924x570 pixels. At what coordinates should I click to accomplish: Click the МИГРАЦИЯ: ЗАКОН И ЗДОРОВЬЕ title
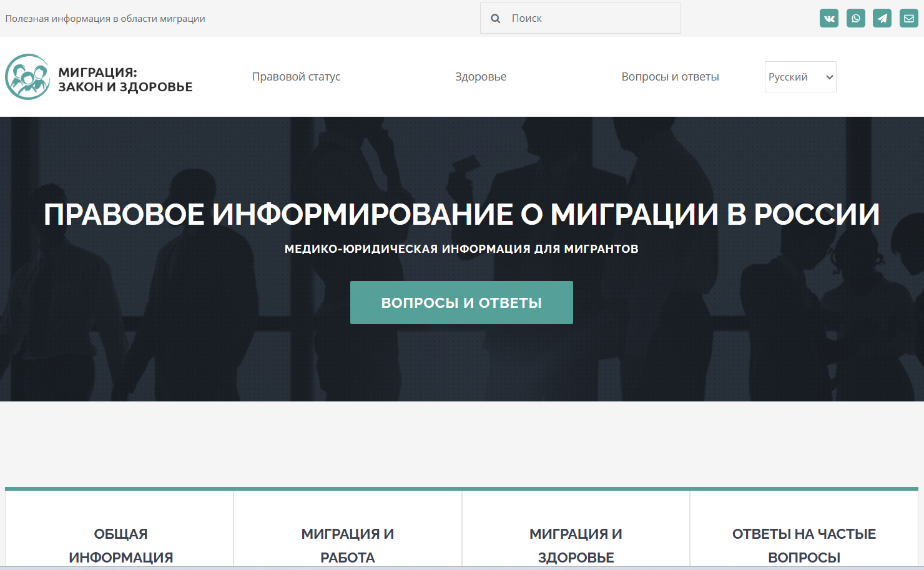pyautogui.click(x=125, y=79)
